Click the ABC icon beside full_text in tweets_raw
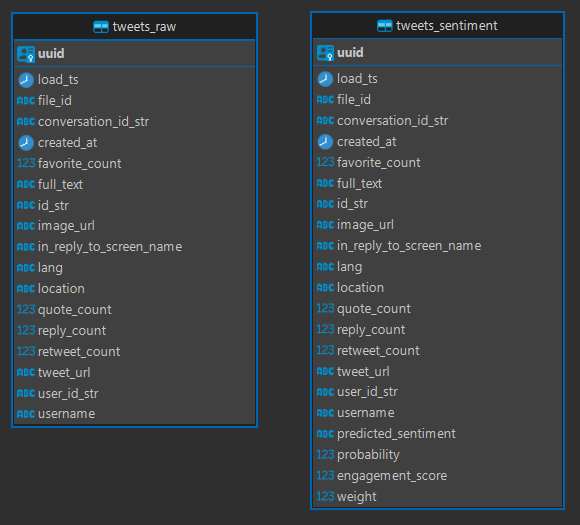Viewport: 580px width, 525px height. [x=26, y=184]
